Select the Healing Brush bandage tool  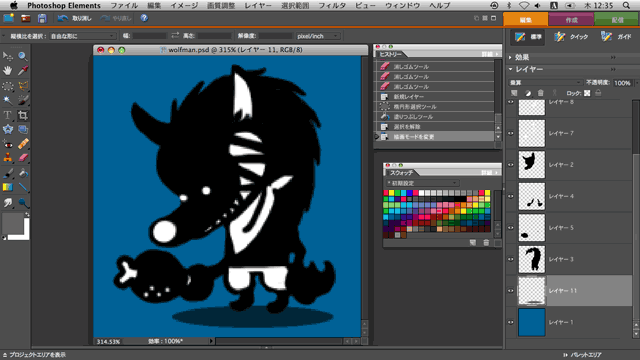tap(23, 144)
